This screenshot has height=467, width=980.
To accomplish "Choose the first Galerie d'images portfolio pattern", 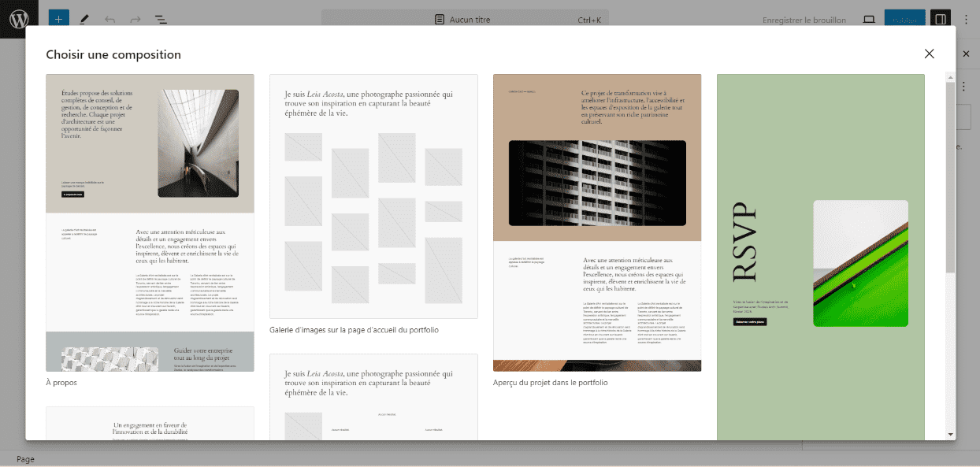I will pyautogui.click(x=373, y=196).
